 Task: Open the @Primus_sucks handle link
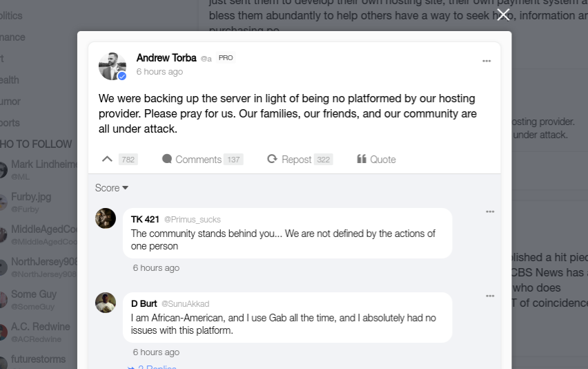[192, 220]
